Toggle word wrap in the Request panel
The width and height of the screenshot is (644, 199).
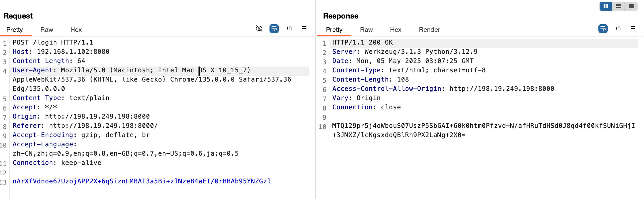pos(274,28)
